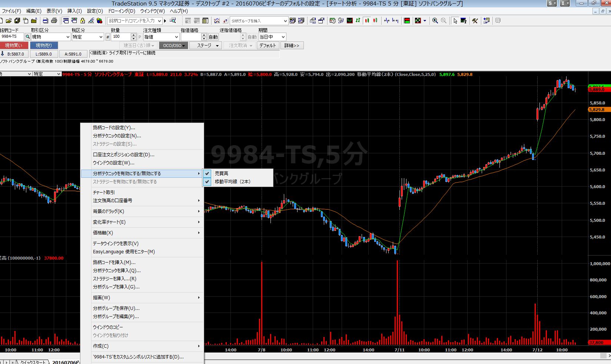The image size is (611, 364).
Task: Select the chart text annotation tool icon
Action: coord(464,20)
